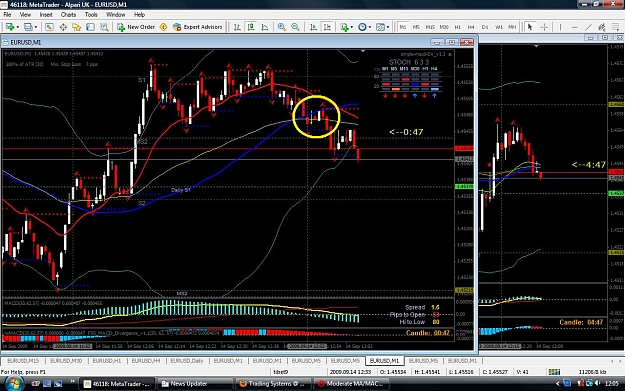This screenshot has height=391, width=625.
Task: Select the horizontal line drawing tool
Action: (574, 27)
